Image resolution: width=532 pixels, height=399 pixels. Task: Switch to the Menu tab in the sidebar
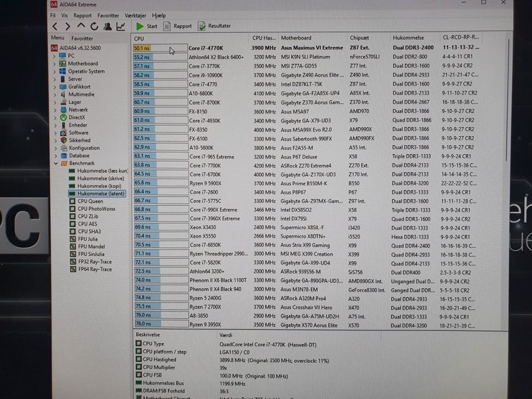pos(57,38)
